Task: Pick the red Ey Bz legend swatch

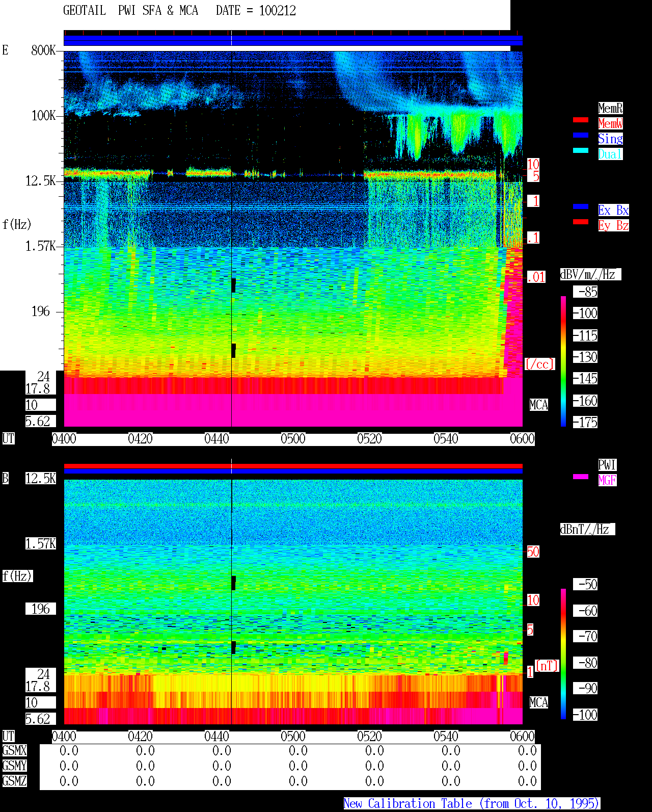Action: point(581,222)
